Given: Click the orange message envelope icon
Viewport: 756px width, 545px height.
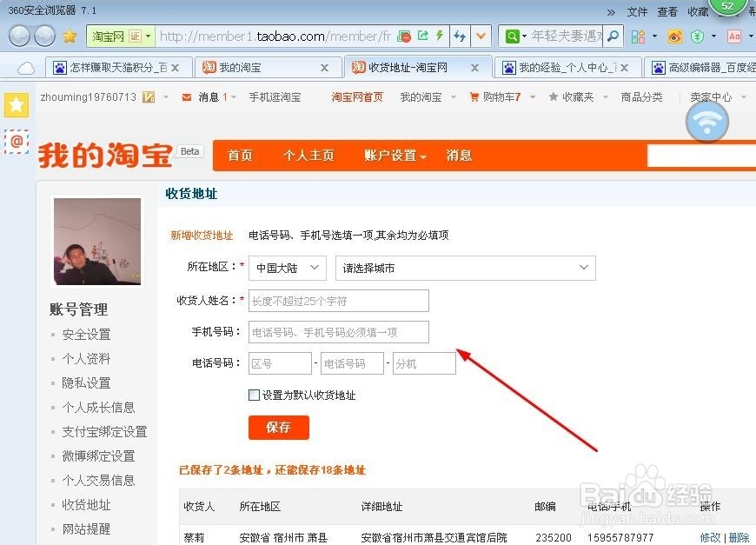Looking at the screenshot, I should pos(187,97).
